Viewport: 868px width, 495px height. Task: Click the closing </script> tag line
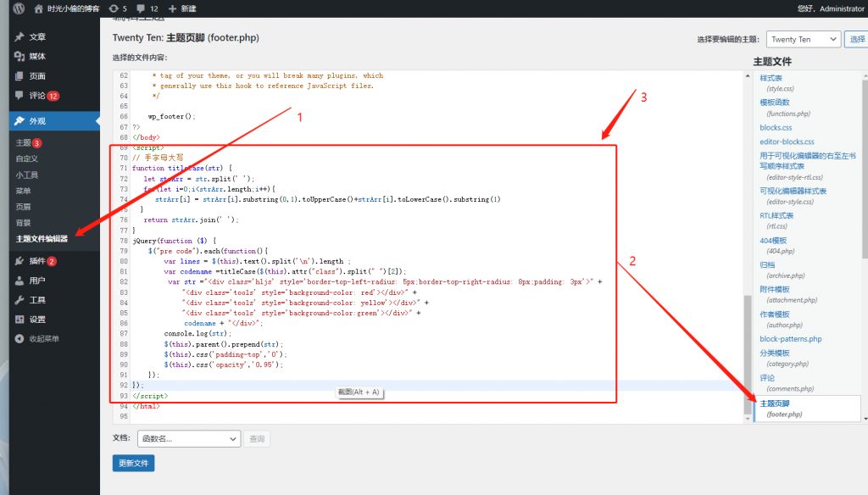click(x=150, y=396)
